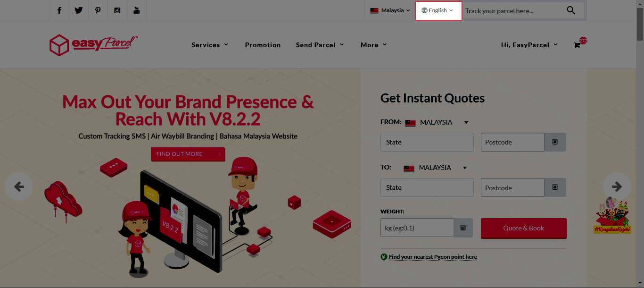Go to the previous banner slide arrow

point(19,186)
